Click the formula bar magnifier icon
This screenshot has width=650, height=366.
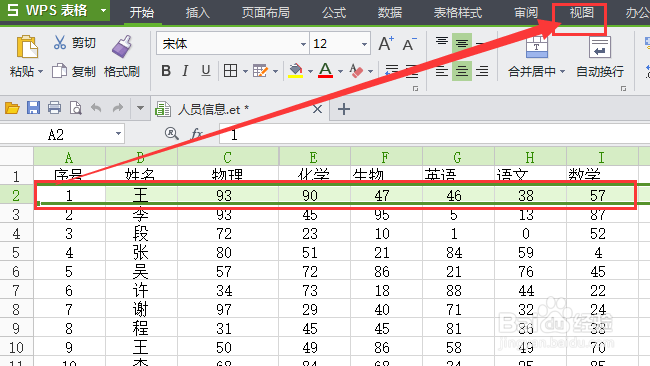point(171,133)
